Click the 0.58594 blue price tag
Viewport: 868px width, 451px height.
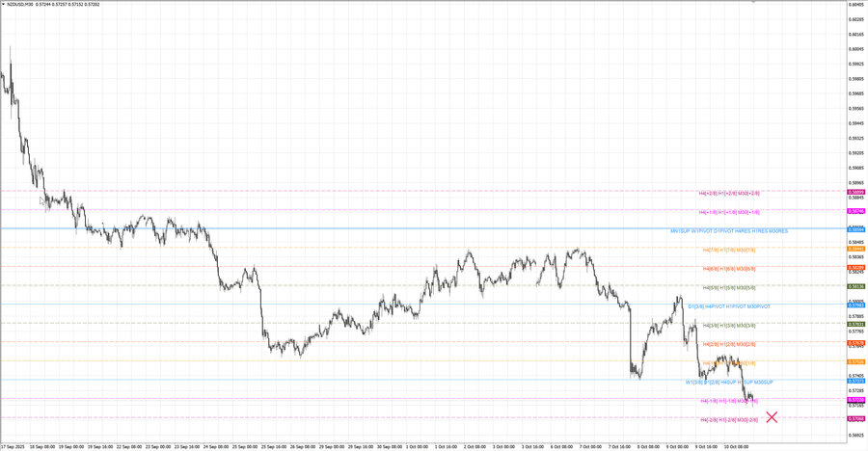pos(855,229)
